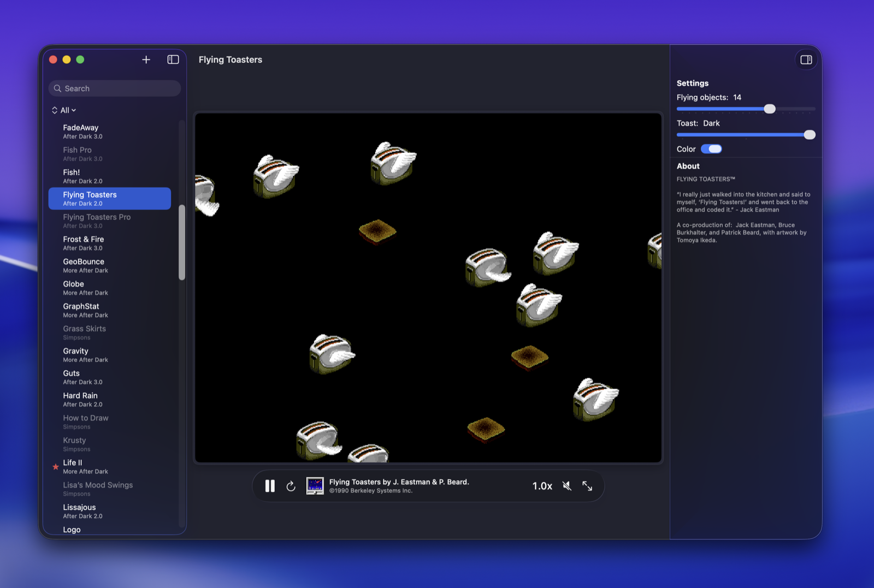Focus the Search field
This screenshot has width=874, height=588.
pos(115,88)
